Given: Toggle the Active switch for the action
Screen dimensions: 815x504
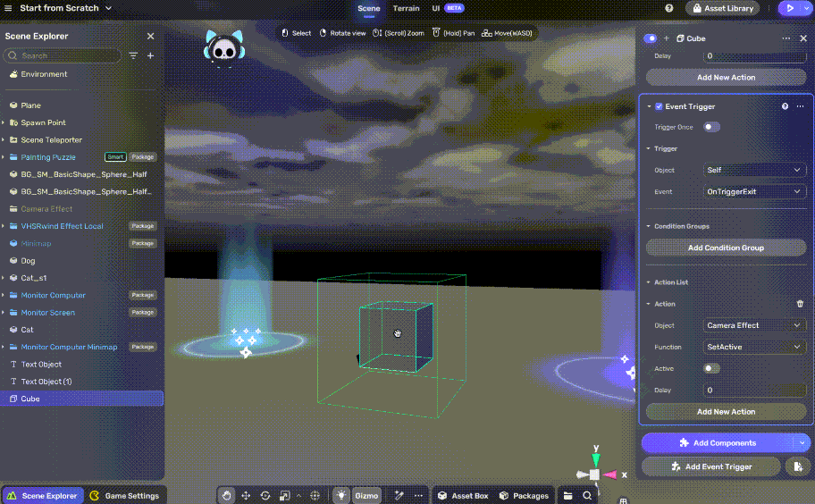Looking at the screenshot, I should coord(711,368).
